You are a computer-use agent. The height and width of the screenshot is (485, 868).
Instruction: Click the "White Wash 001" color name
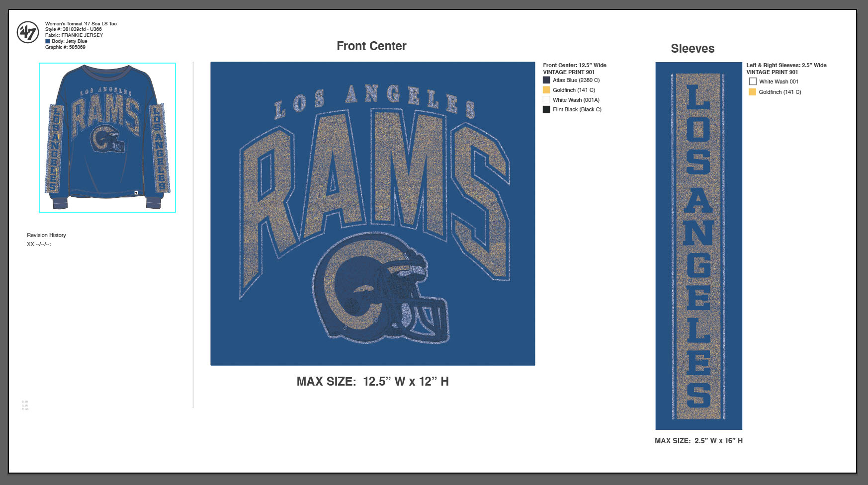tap(779, 81)
